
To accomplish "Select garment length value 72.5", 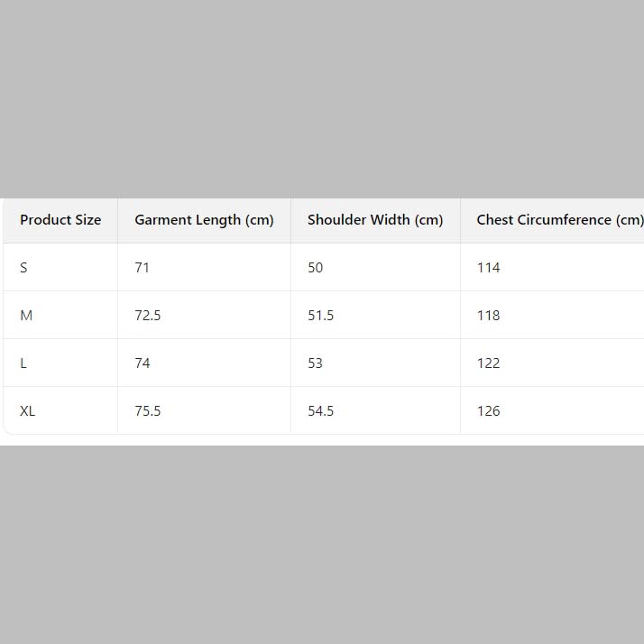I will click(148, 316).
